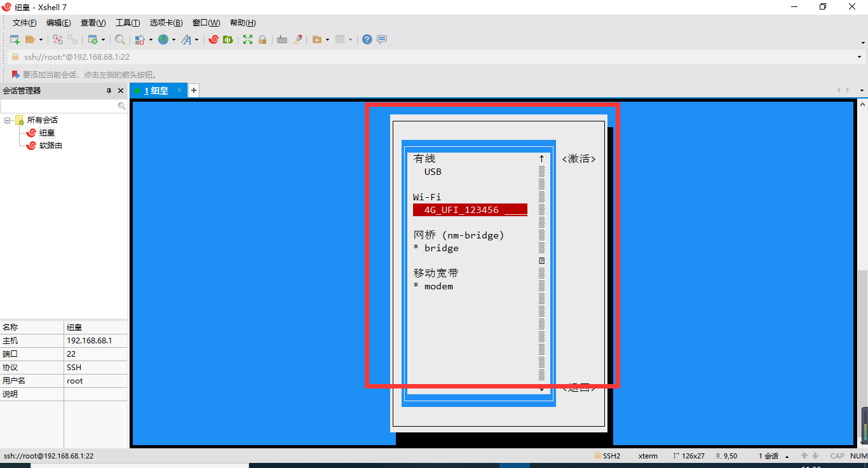Click the Find magnifier toolbar icon
Image resolution: width=868 pixels, height=468 pixels.
pyautogui.click(x=120, y=39)
